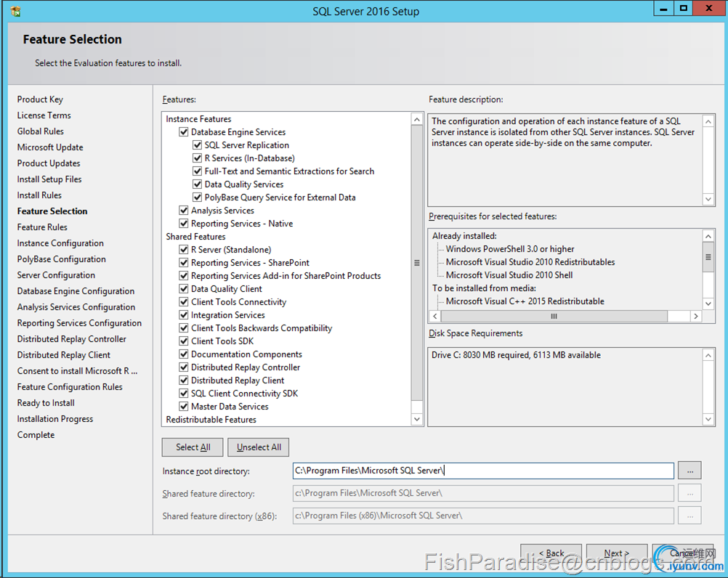Click the Select All button
Viewport: 728px width, 578px height.
pyautogui.click(x=193, y=447)
